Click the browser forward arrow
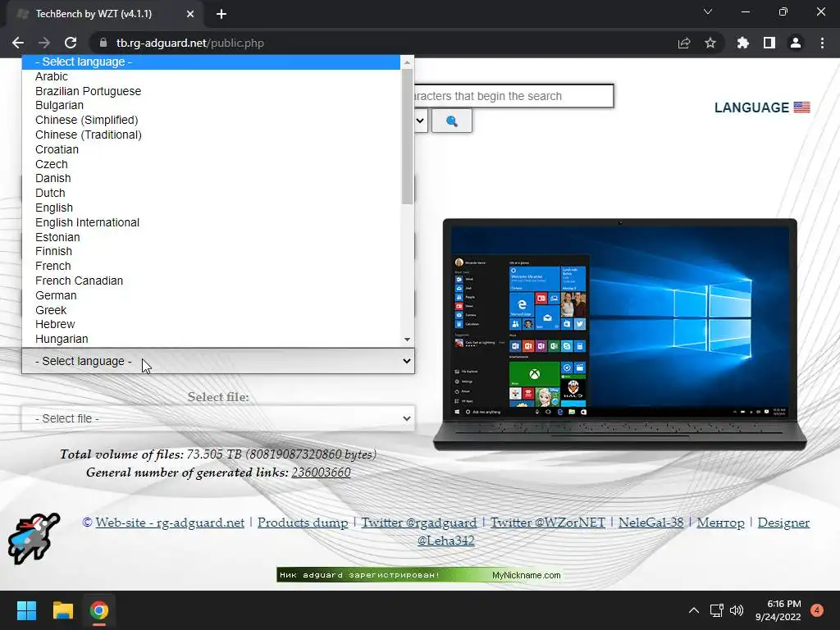 [44, 43]
